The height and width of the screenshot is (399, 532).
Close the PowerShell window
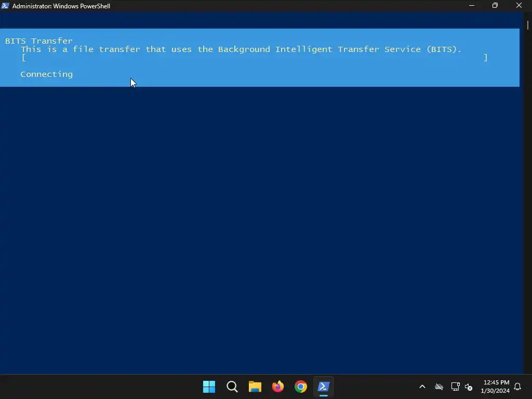coord(519,6)
